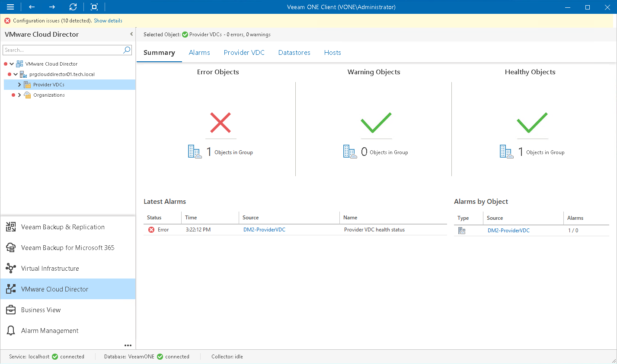Click the 'Collector: idle' status text
617x364 pixels.
click(227, 357)
